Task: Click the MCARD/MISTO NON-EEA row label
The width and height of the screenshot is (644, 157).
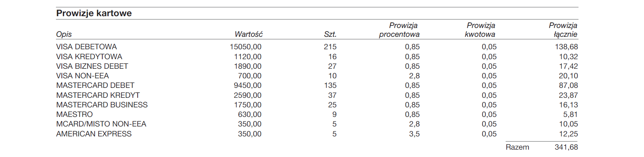Action: click(x=101, y=124)
